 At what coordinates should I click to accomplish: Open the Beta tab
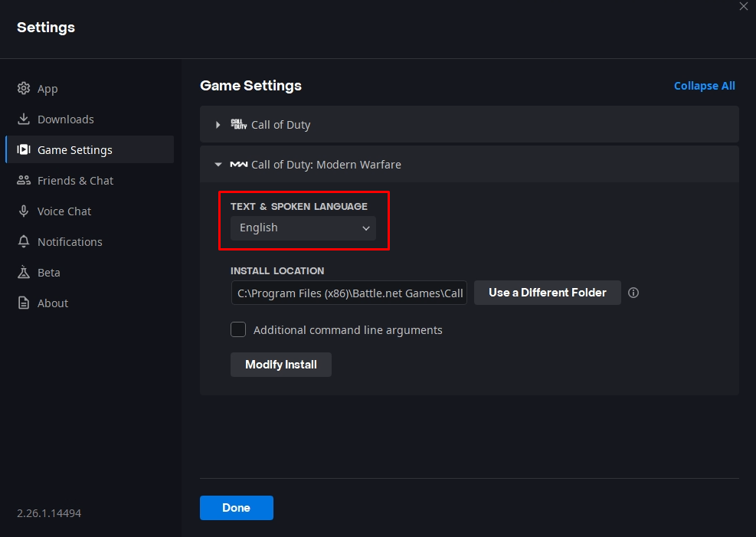pyautogui.click(x=90, y=273)
